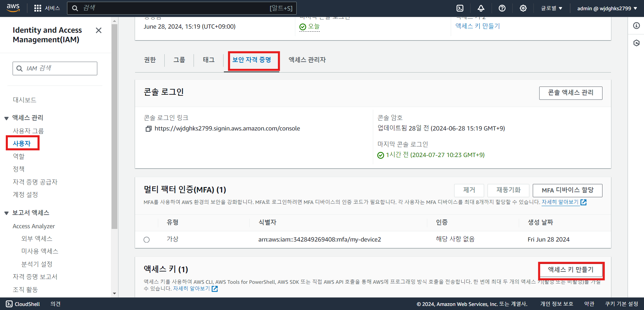Click the arn:aws:iam::342849269408:mfa/my-device2 identifier
Viewport: 644px width, 310px height.
319,239
